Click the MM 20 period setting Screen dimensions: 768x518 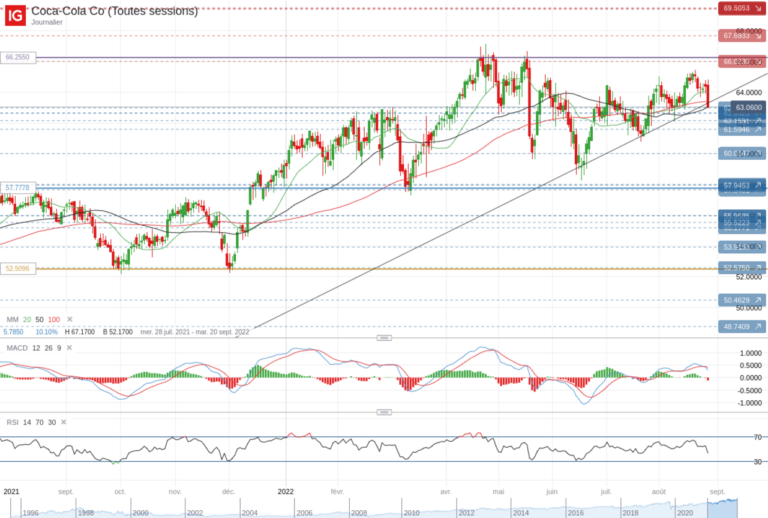[x=27, y=319]
